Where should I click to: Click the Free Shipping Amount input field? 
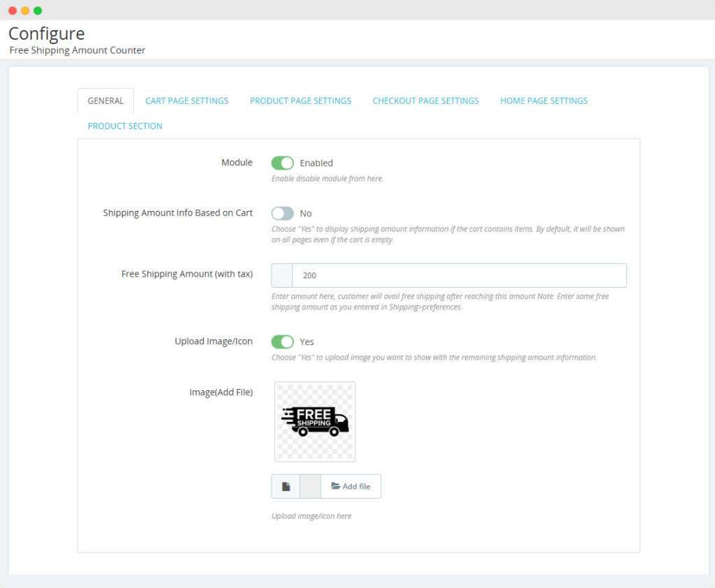click(x=459, y=275)
